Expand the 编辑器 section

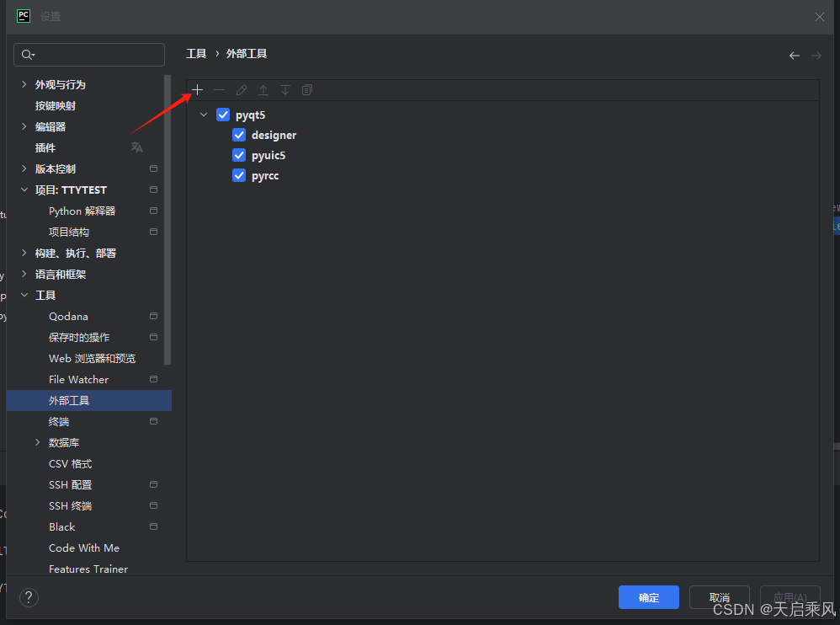24,126
